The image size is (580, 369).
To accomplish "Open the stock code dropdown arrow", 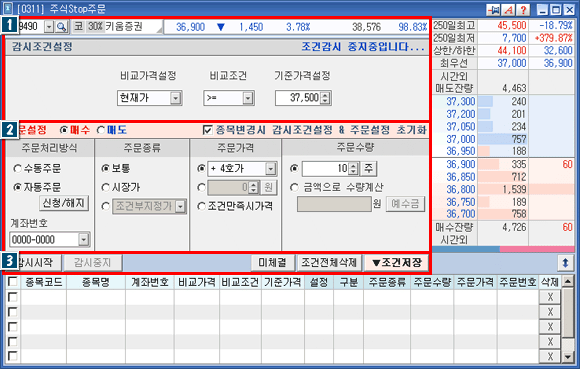I will 49,27.
